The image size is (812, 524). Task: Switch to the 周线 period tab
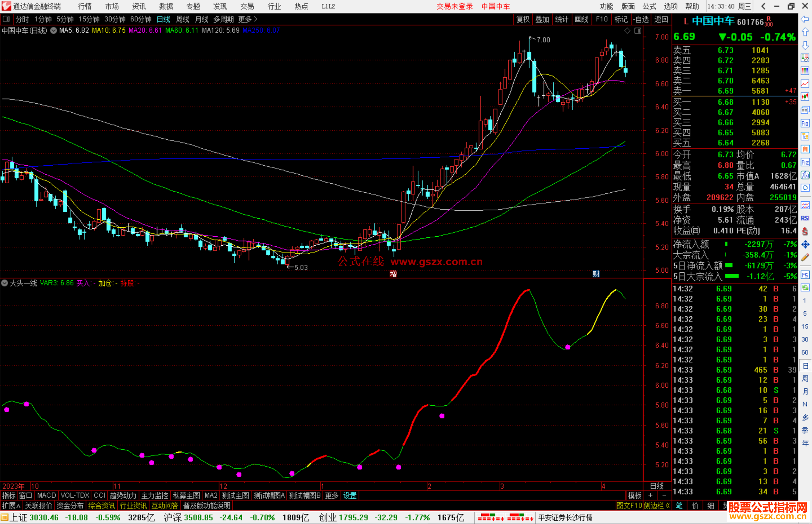click(x=183, y=19)
